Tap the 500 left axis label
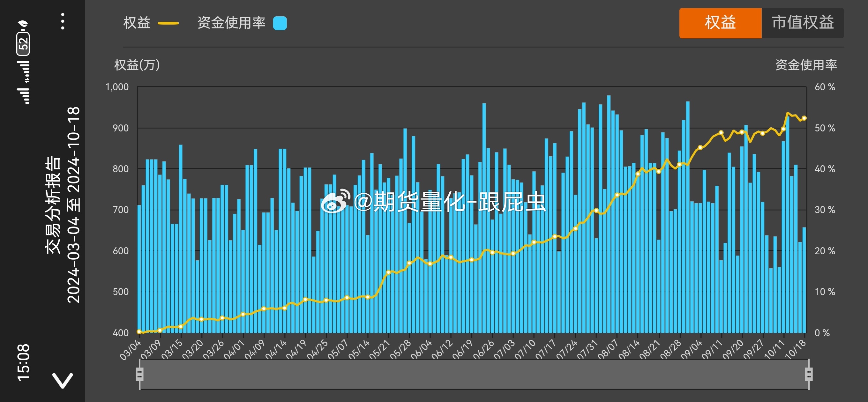This screenshot has width=868, height=402. tap(121, 292)
